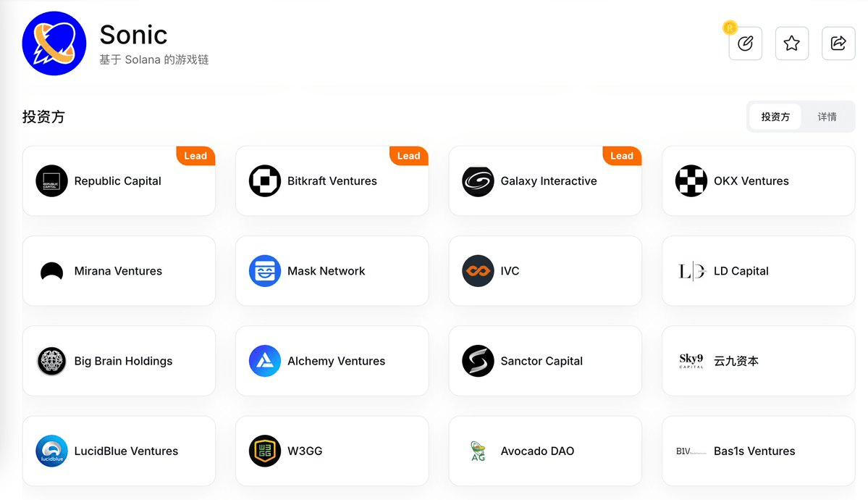This screenshot has height=500, width=868.
Task: Click the IVC orange infinity logo
Action: pyautogui.click(x=478, y=271)
